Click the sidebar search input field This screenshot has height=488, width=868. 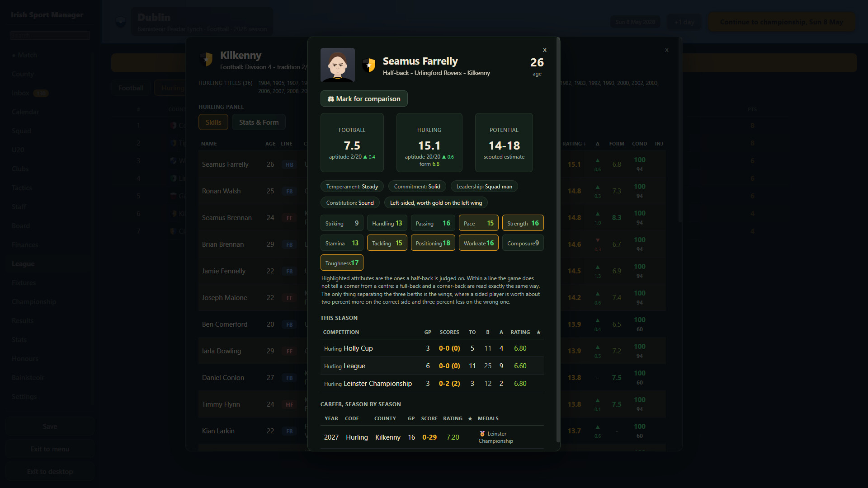point(50,35)
